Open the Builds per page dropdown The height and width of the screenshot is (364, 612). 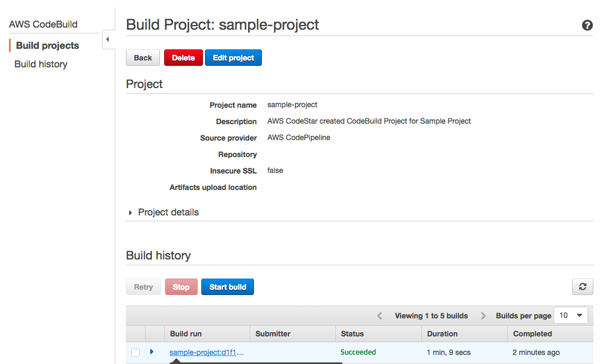(x=570, y=315)
